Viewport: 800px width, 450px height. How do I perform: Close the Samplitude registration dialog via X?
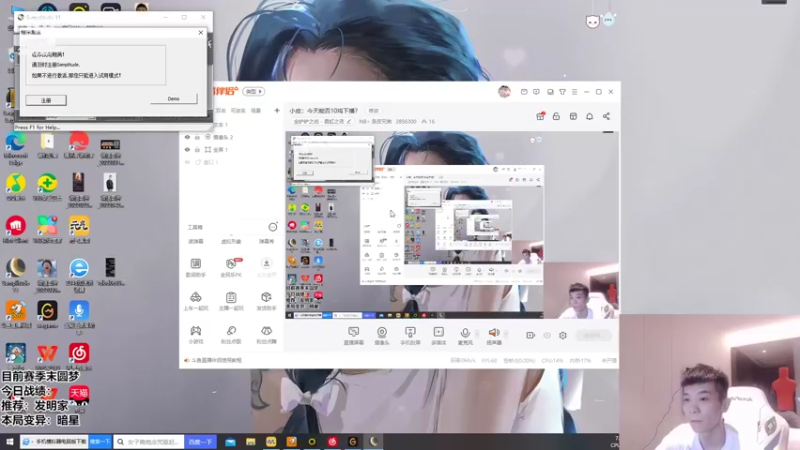coord(201,32)
